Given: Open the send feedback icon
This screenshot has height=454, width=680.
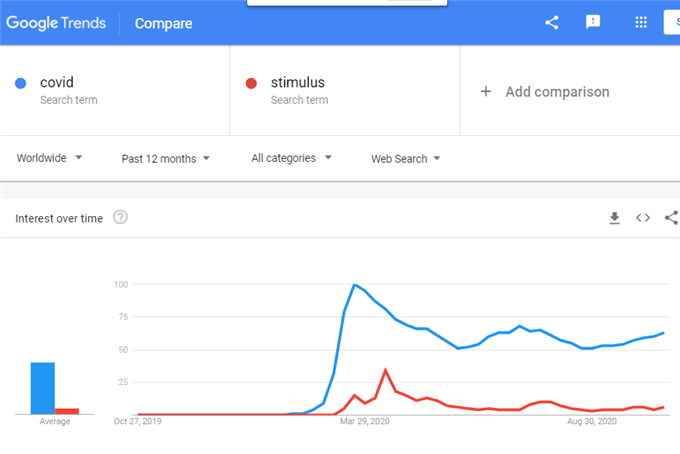Looking at the screenshot, I should pyautogui.click(x=593, y=22).
